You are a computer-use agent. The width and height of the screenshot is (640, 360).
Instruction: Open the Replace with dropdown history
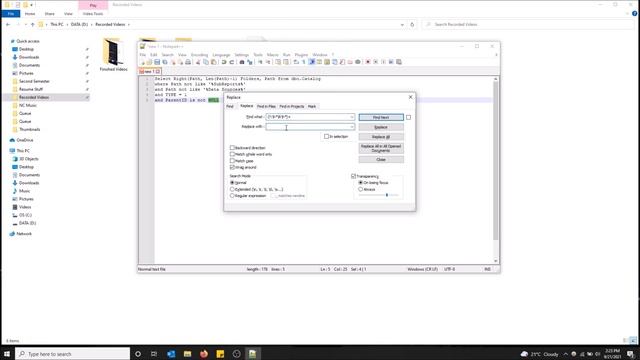point(351,127)
